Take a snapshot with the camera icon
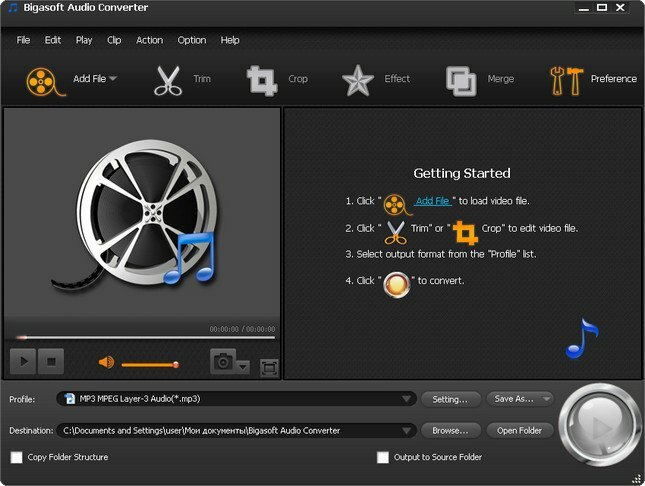This screenshot has width=645, height=486. point(224,362)
